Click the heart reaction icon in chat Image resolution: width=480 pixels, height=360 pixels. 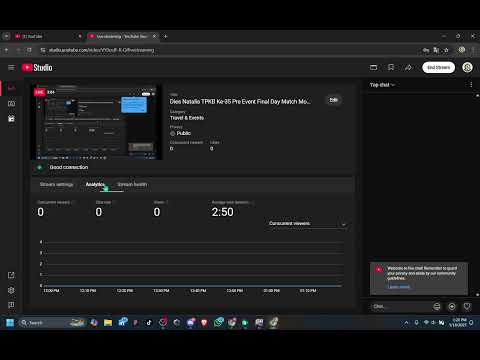467,306
